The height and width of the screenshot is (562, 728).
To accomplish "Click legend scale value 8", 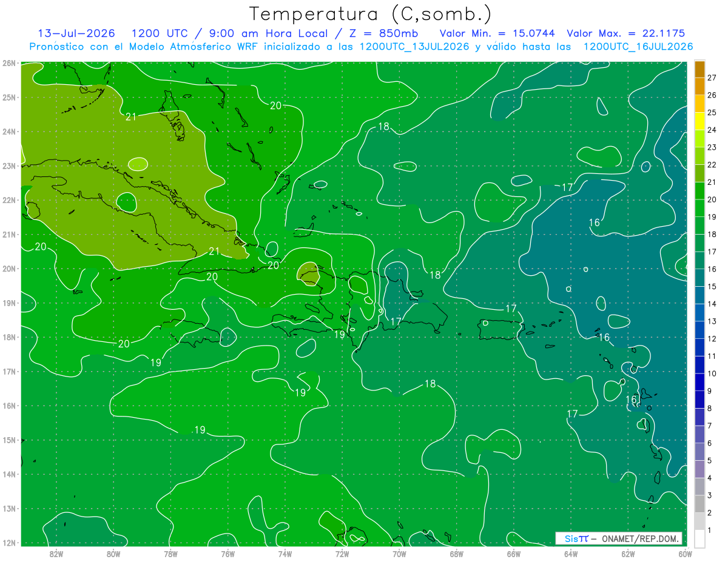I will click(709, 408).
